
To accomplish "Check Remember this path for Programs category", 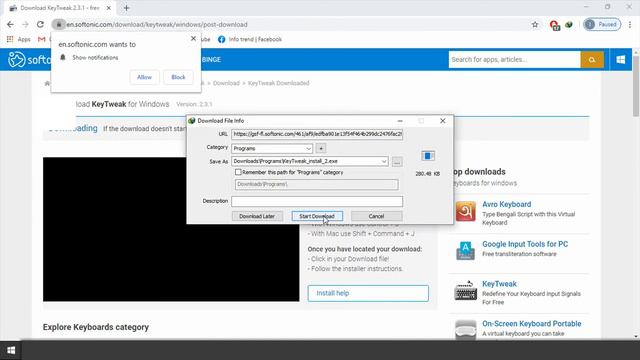I will click(238, 172).
